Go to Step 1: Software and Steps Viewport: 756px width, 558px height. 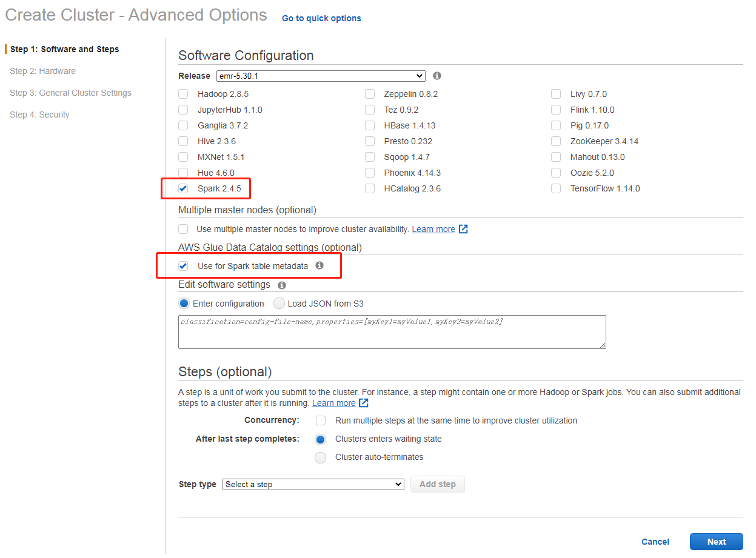(x=65, y=49)
